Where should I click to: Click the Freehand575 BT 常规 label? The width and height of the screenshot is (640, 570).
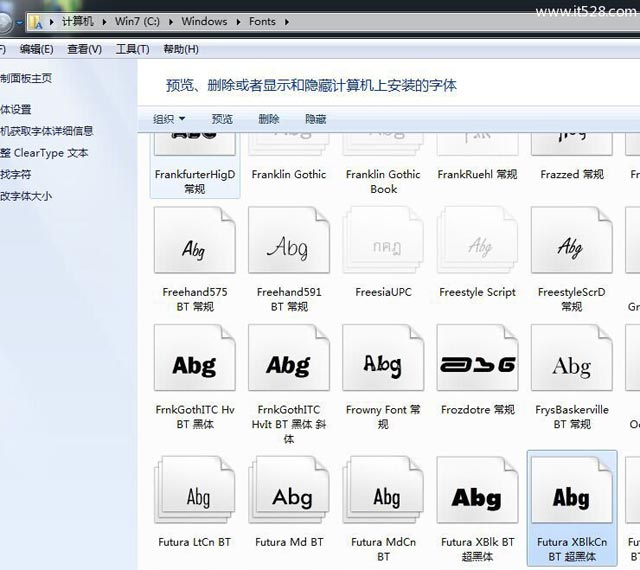coord(195,299)
